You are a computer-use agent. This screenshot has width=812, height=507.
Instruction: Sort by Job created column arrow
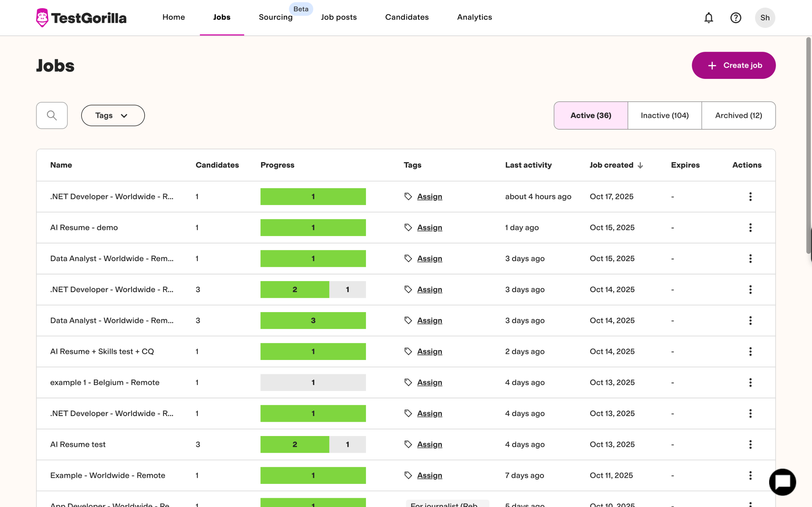pyautogui.click(x=640, y=165)
